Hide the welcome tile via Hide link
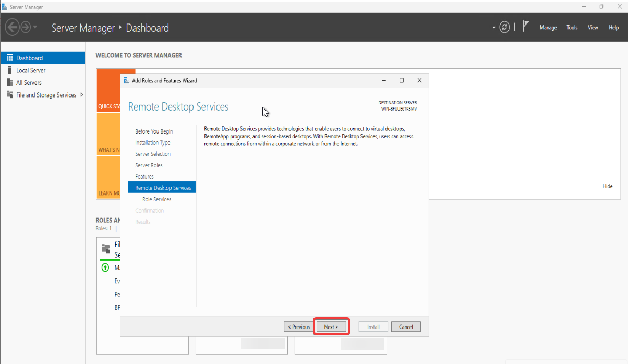The height and width of the screenshot is (364, 628). [x=608, y=186]
